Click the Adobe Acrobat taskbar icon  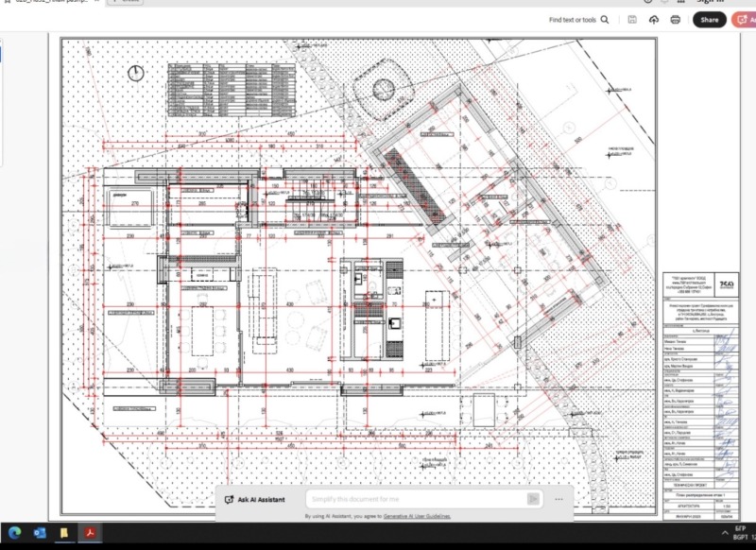tap(91, 533)
